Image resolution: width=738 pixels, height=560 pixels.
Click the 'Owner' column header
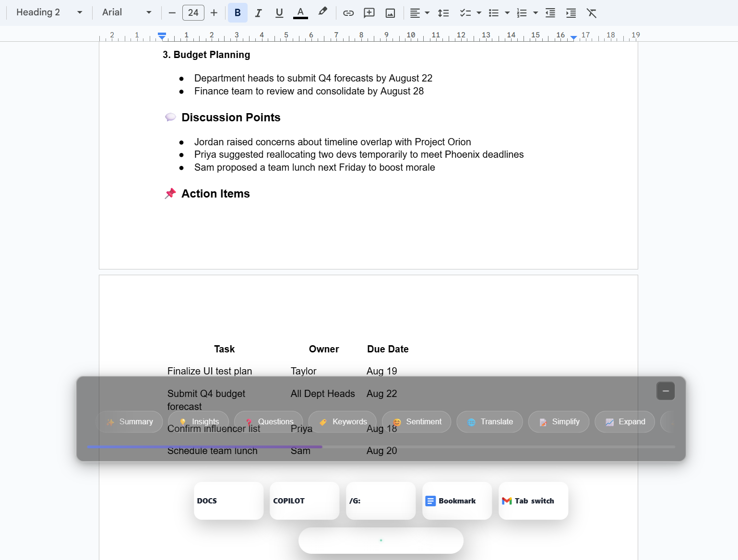(324, 349)
